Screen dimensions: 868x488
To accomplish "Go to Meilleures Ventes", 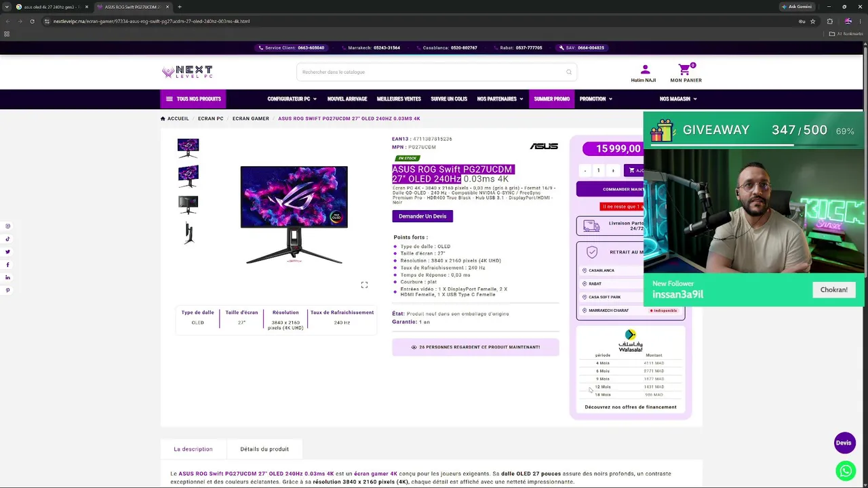I will (x=399, y=99).
